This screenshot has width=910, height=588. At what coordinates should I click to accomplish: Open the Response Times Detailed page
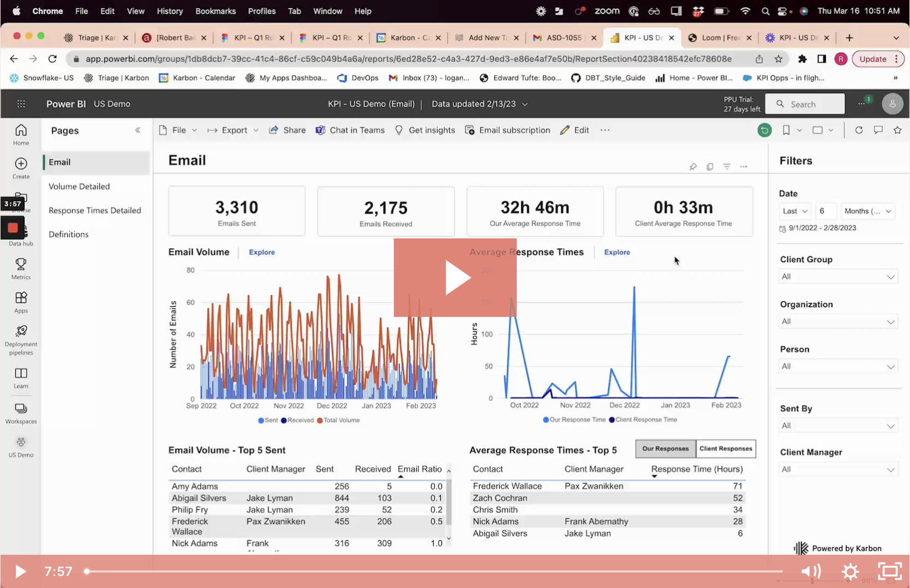tap(95, 211)
